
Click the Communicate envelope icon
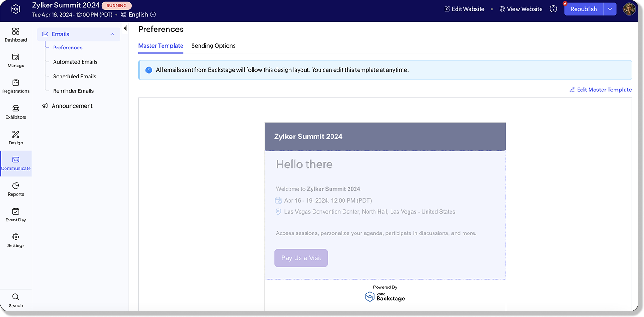[16, 160]
